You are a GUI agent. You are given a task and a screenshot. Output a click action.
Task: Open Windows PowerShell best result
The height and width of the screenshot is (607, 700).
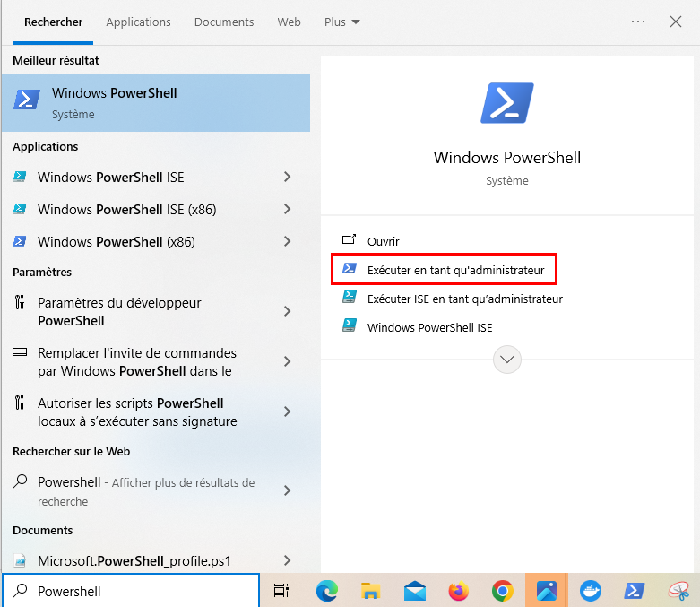pos(156,103)
